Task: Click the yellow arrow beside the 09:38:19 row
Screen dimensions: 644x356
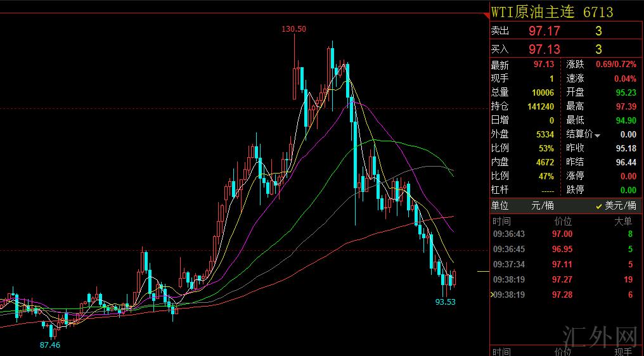Action: (x=493, y=295)
